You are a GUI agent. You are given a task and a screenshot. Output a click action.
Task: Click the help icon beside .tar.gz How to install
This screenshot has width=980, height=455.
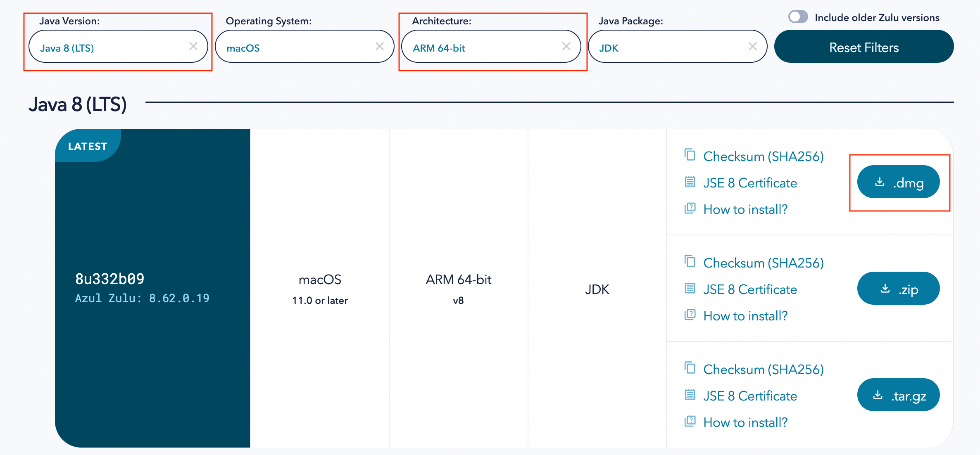[690, 421]
